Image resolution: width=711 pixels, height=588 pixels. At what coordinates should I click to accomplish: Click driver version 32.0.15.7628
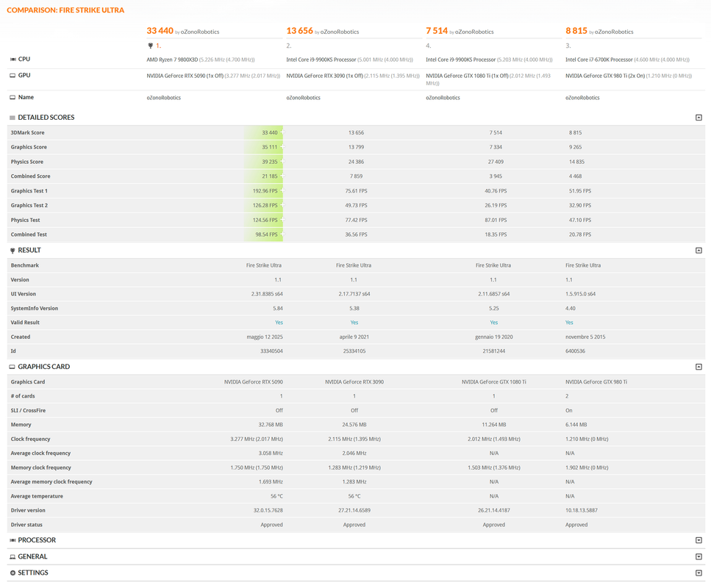pyautogui.click(x=268, y=511)
